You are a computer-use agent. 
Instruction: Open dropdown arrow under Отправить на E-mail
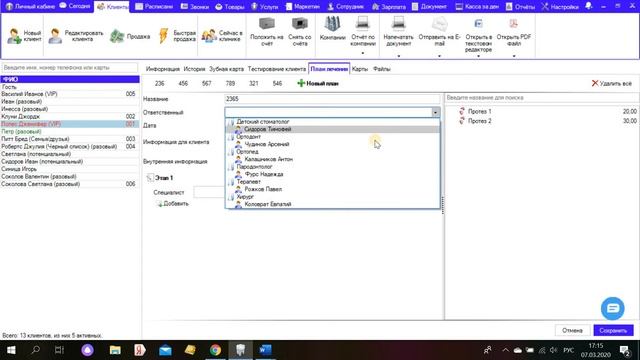440,55
